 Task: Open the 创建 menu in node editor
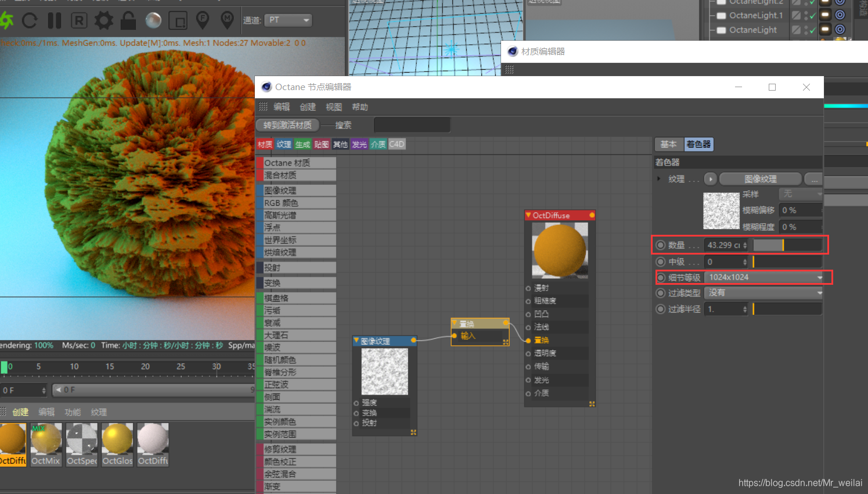[x=308, y=107]
